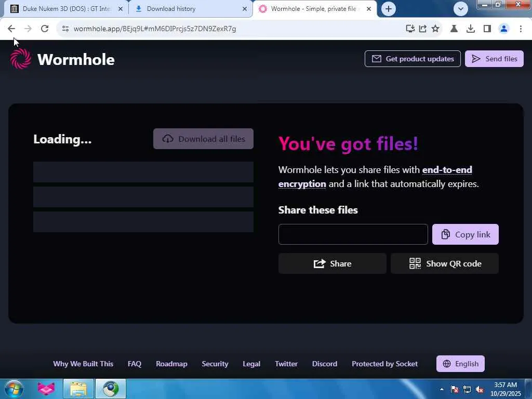Viewport: 532px width, 399px height.
Task: Switch to Download history tab
Action: [x=192, y=9]
